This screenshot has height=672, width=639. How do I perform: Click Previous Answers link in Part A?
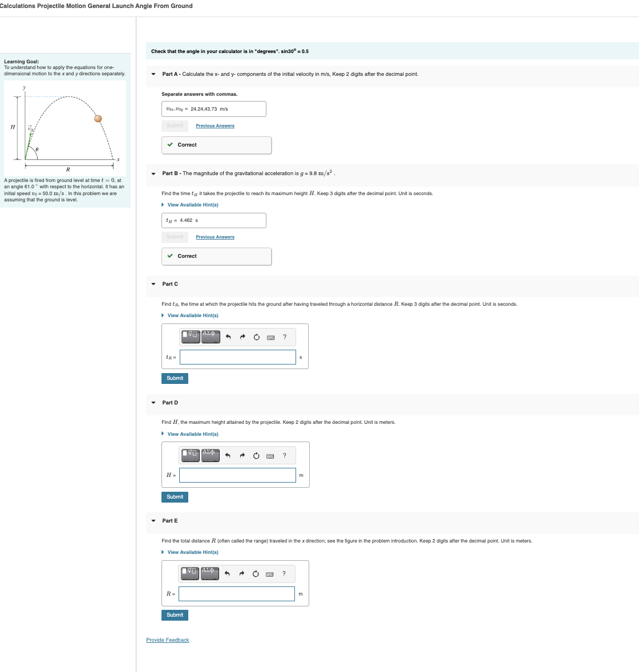(x=215, y=126)
